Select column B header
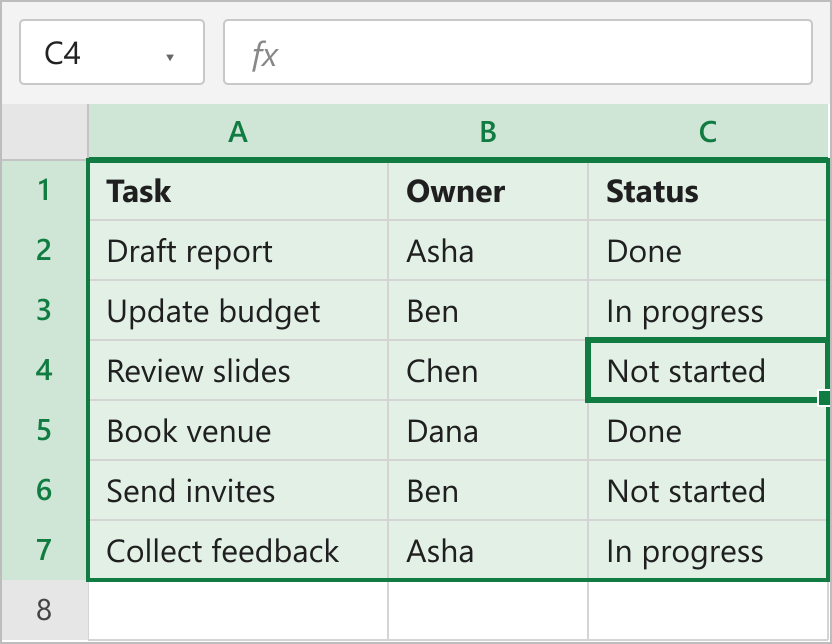 tap(488, 132)
